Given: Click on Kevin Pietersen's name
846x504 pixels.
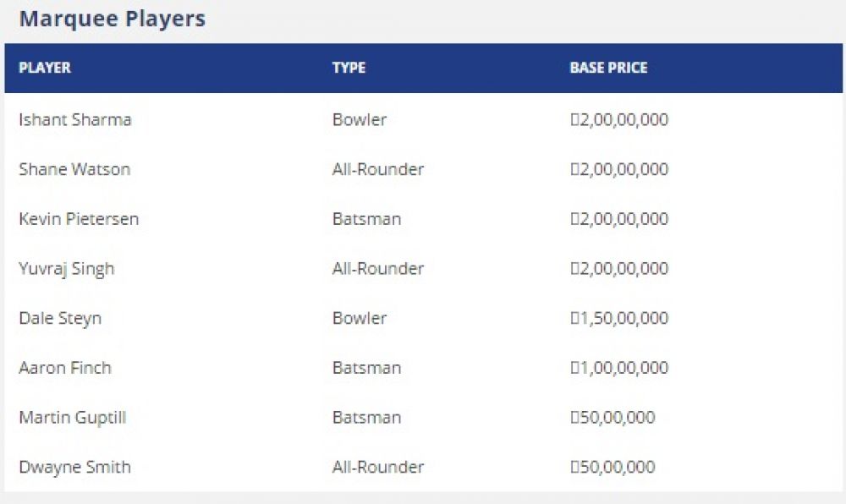Looking at the screenshot, I should 79,218.
